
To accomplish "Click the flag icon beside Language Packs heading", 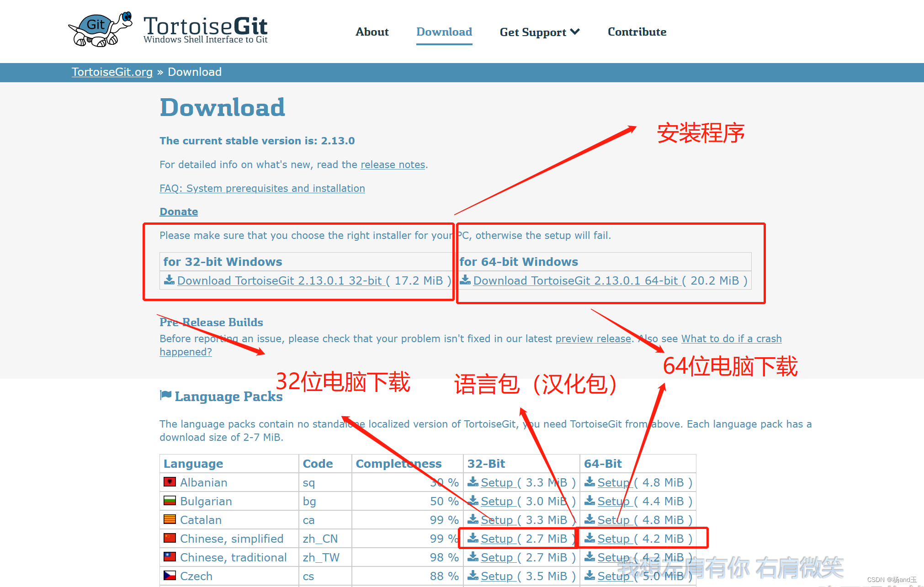I will [x=165, y=395].
